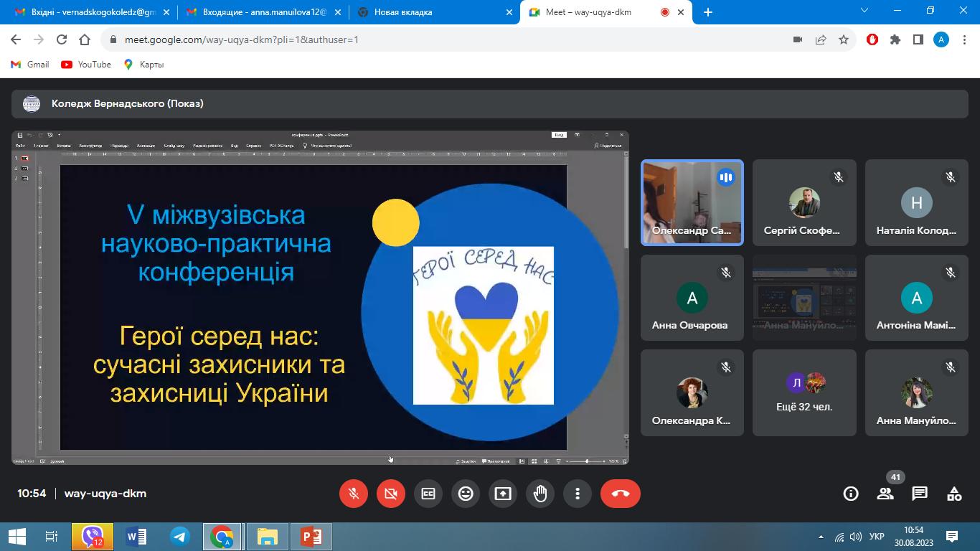
Task: Share this page icon in address bar
Action: coord(821,40)
